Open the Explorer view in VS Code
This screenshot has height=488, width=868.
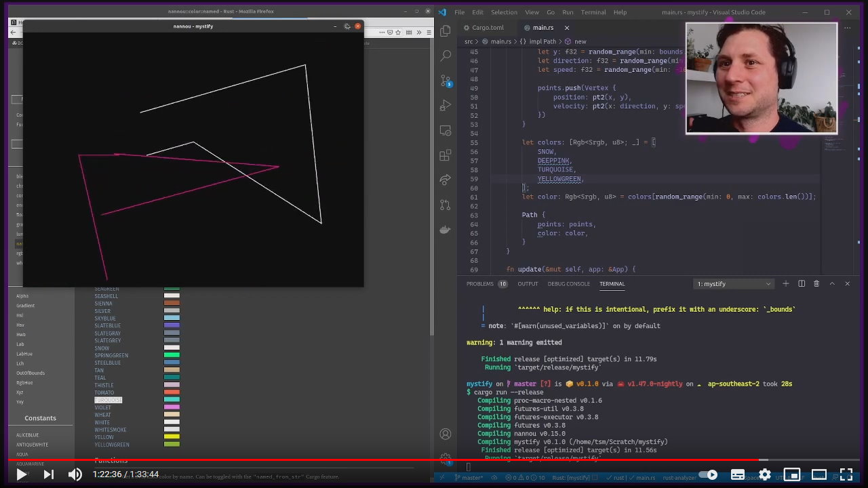pyautogui.click(x=446, y=31)
